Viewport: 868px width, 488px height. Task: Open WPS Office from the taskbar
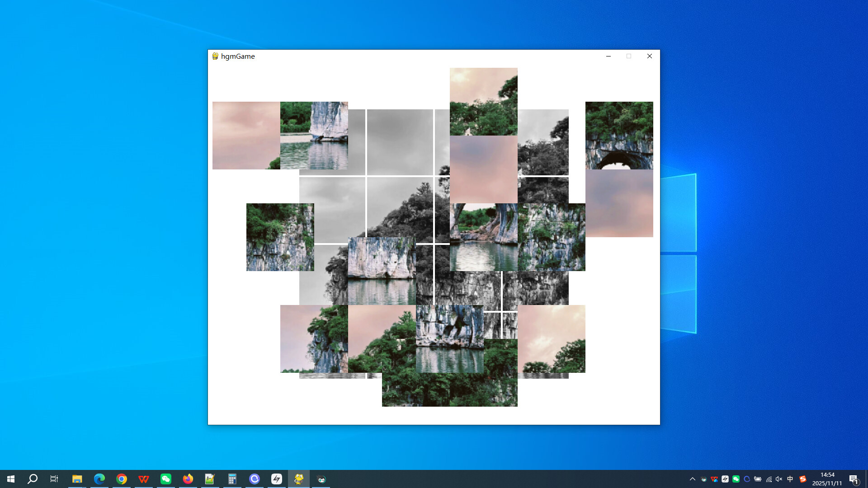144,479
